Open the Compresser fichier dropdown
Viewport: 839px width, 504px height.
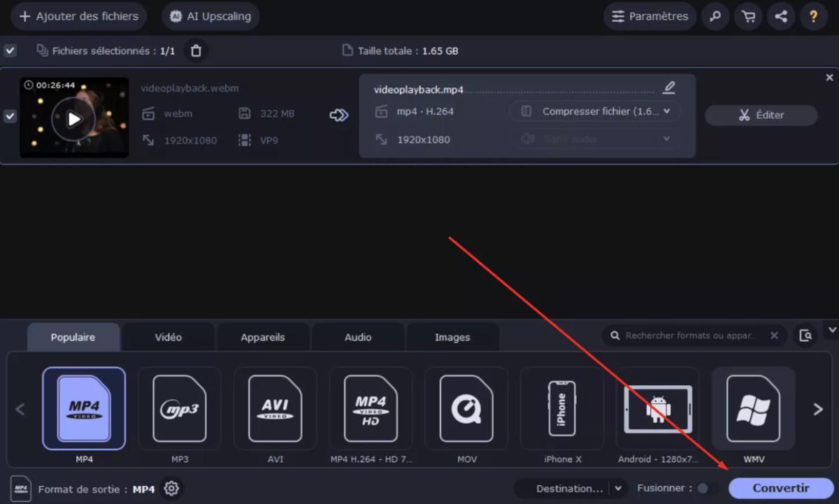pyautogui.click(x=595, y=111)
